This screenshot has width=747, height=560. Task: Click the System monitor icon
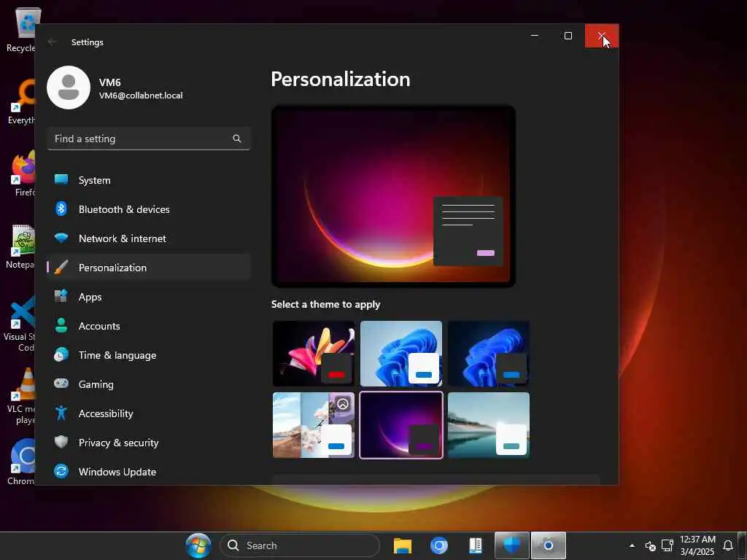[x=61, y=179]
